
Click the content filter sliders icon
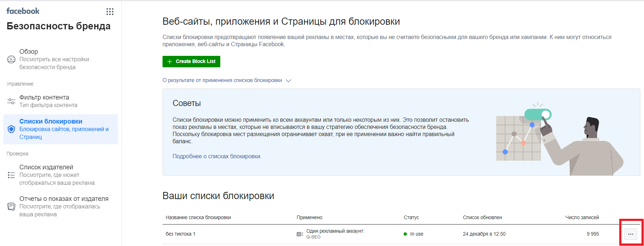pos(11,101)
